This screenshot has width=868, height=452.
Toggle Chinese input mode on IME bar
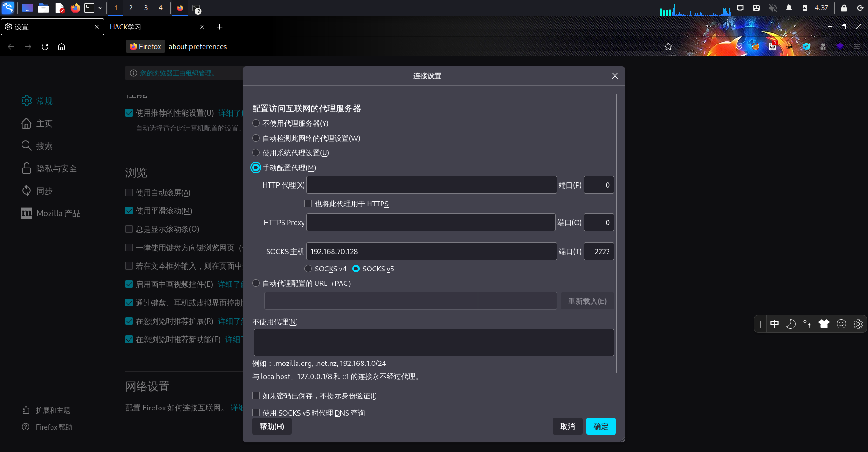click(774, 324)
